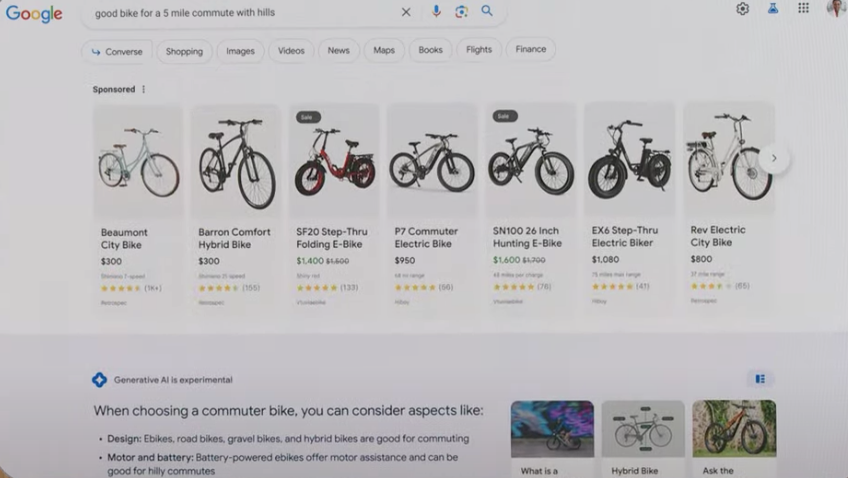Open Beaumont City Bike product image
The width and height of the screenshot is (848, 478).
tap(138, 162)
